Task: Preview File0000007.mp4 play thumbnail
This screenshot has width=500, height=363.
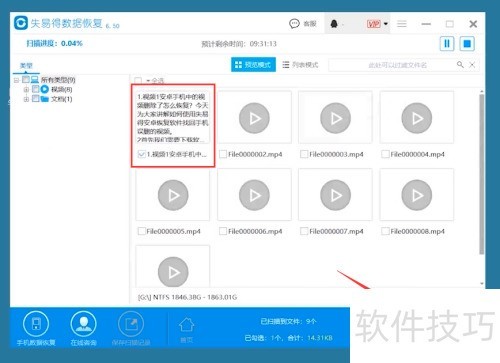Action: click(335, 195)
